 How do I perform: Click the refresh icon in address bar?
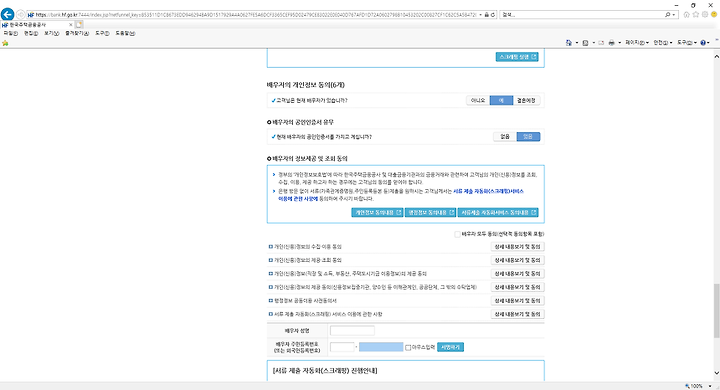pos(493,15)
